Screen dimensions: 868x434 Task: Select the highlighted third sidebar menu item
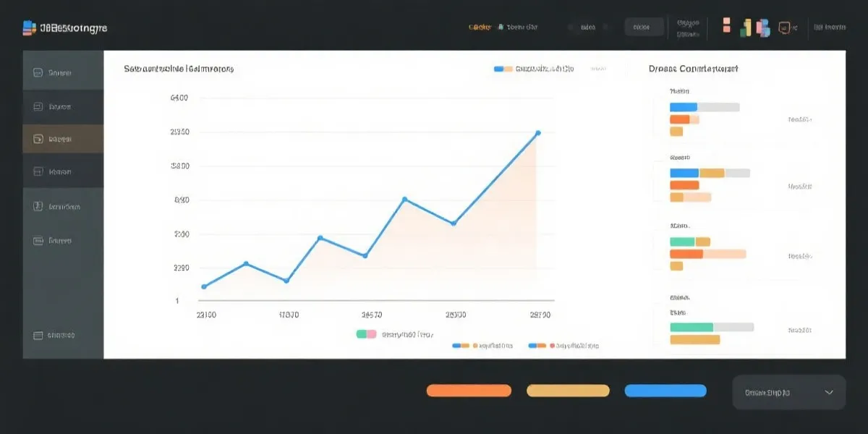(x=63, y=138)
